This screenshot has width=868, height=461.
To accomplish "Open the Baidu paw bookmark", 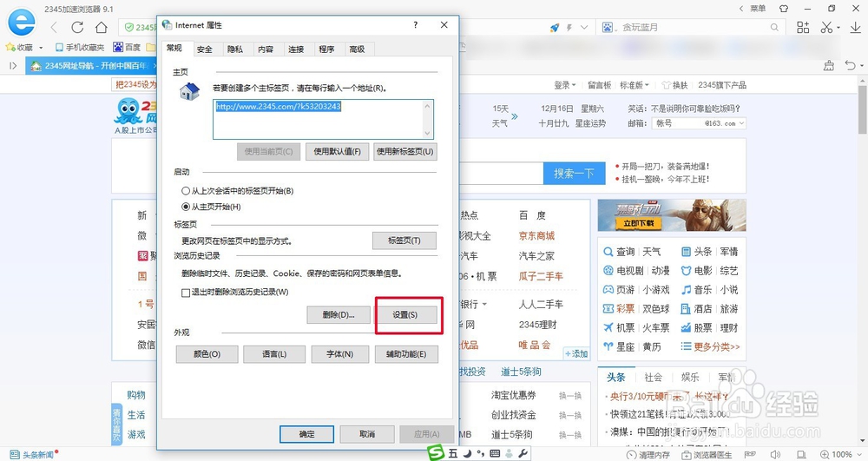I will click(x=127, y=47).
